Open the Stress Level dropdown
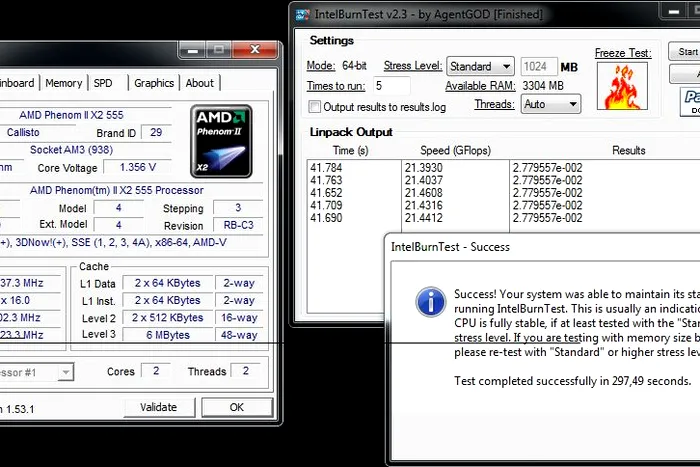 pos(480,67)
